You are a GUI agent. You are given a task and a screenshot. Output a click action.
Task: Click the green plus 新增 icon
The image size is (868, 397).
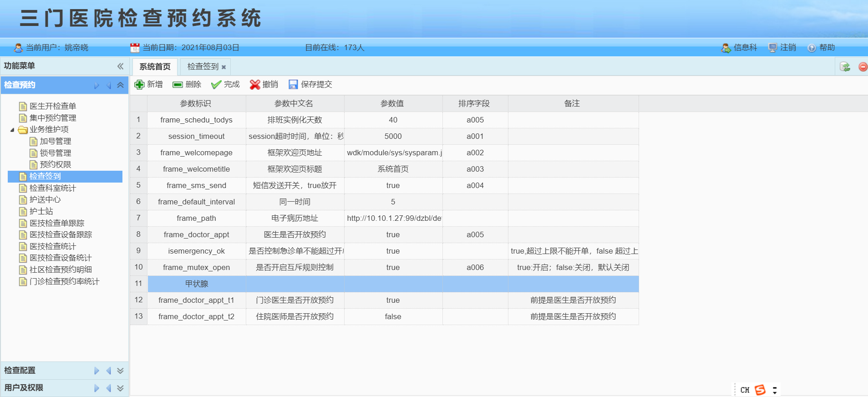point(139,85)
